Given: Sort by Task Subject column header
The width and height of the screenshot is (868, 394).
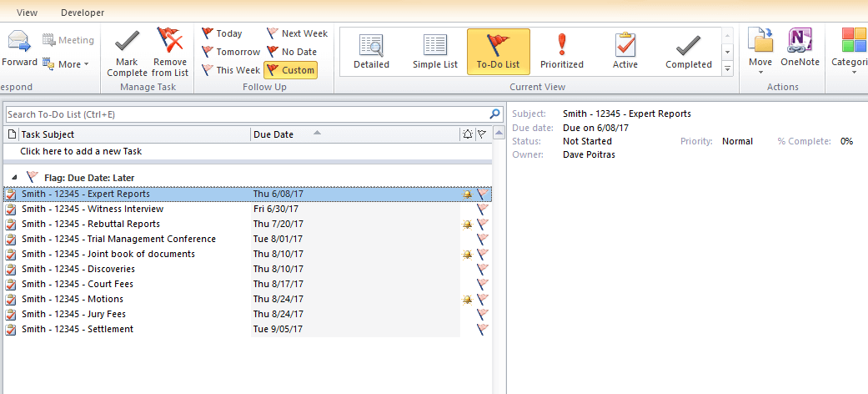Looking at the screenshot, I should point(134,134).
